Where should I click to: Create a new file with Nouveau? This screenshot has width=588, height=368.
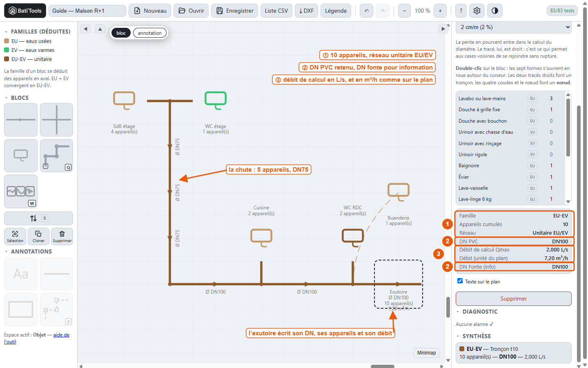150,11
